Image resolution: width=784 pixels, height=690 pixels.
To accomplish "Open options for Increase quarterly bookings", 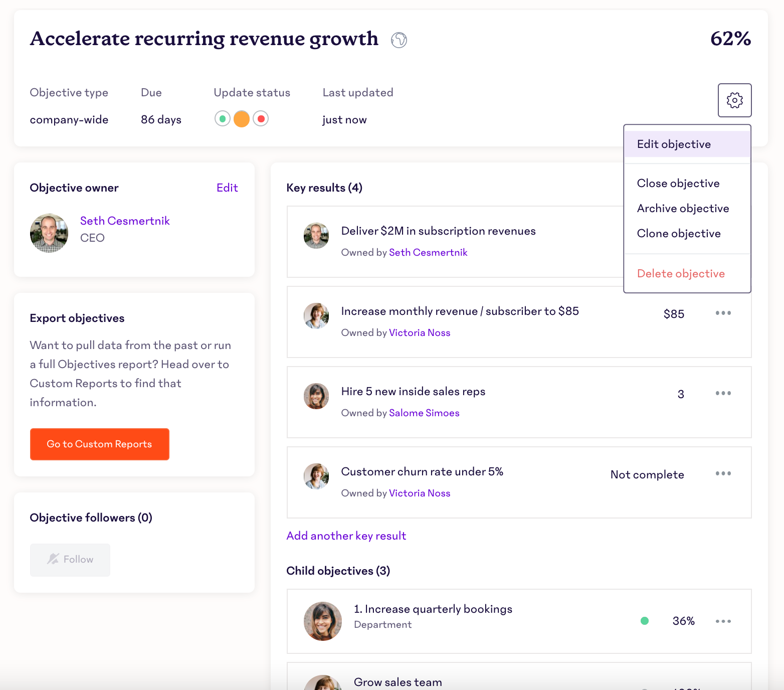I will point(723,621).
